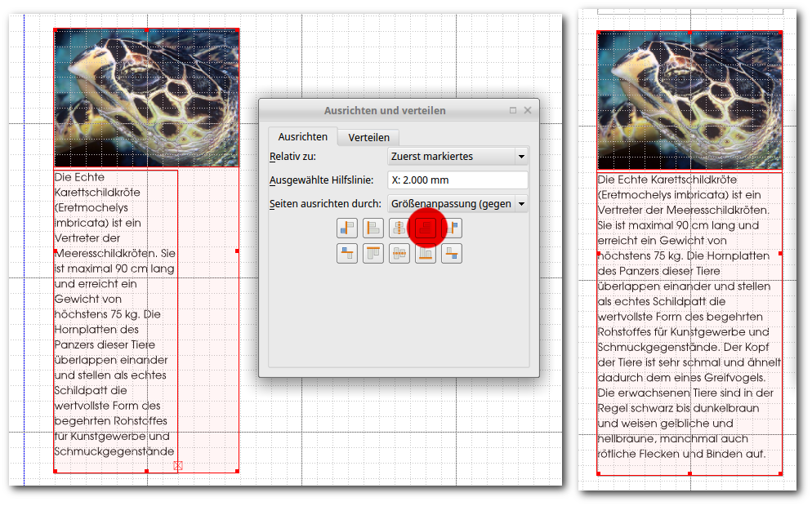Align the bottom edges of selected objects
Viewport: 812px width, 506px height.
[x=426, y=254]
